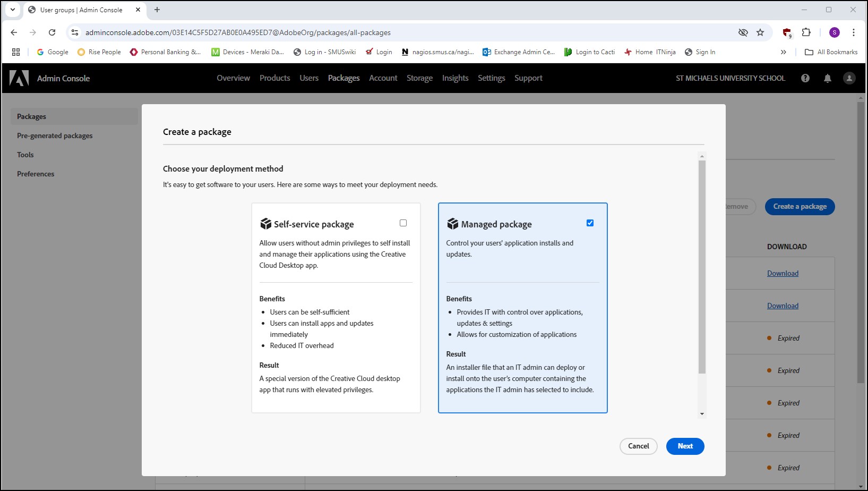
Task: Click ST MICHAELS UNIVERSITY SCHOOL organization name
Action: [730, 78]
